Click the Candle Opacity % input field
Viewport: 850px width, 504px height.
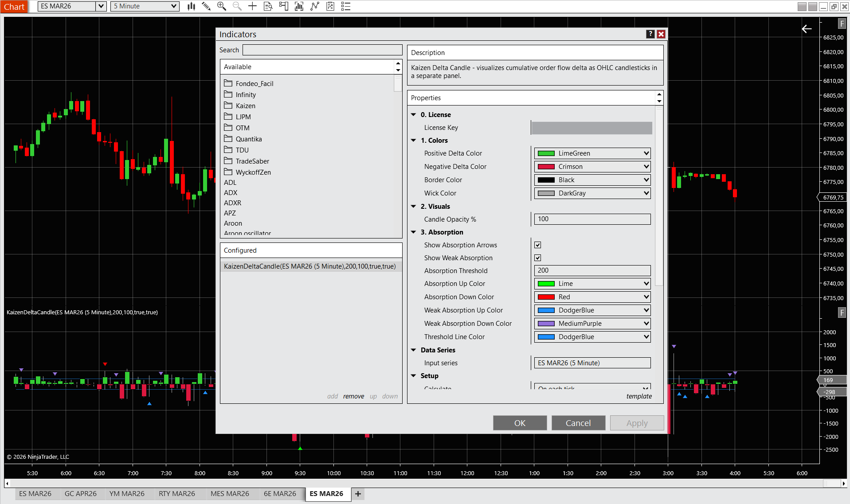point(592,219)
